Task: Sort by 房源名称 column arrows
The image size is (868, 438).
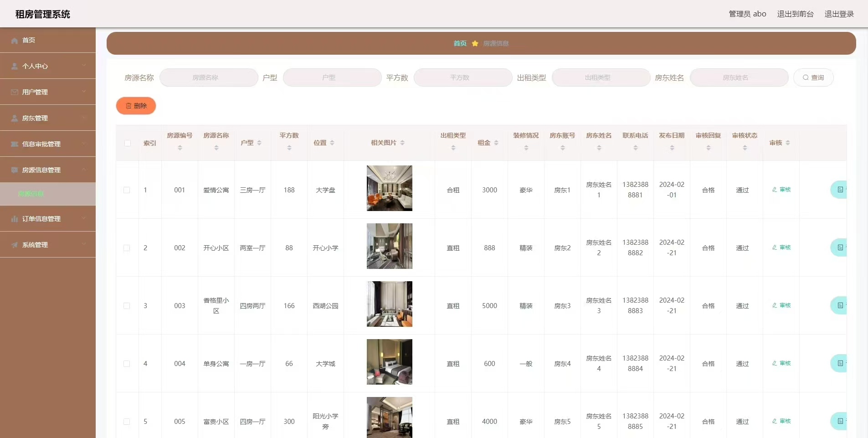Action: click(216, 148)
